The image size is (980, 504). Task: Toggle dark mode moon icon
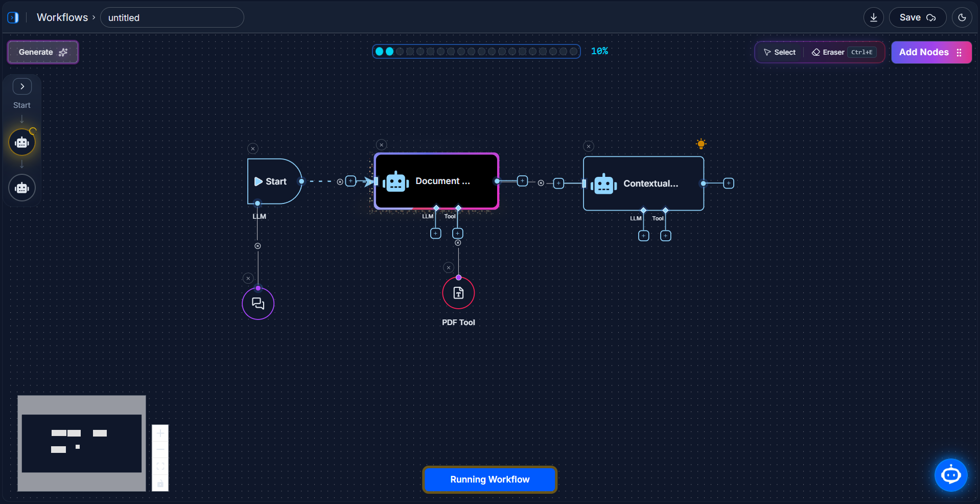[962, 17]
